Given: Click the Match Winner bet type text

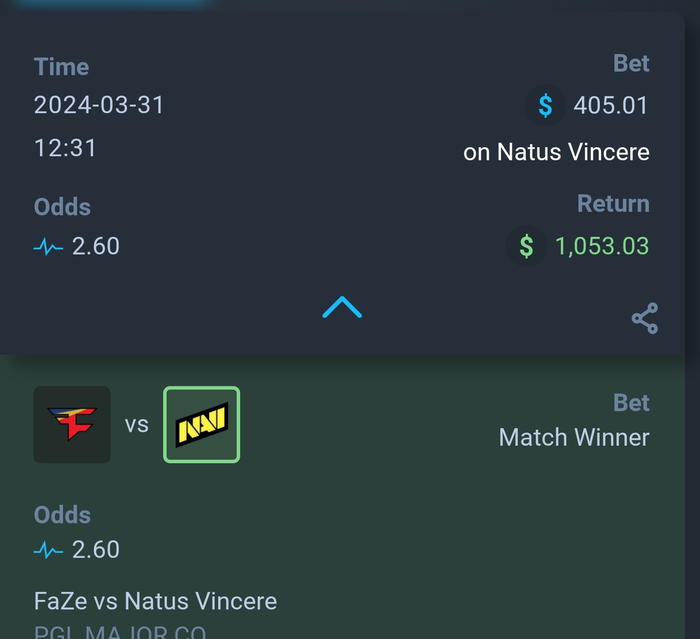Looking at the screenshot, I should 574,437.
